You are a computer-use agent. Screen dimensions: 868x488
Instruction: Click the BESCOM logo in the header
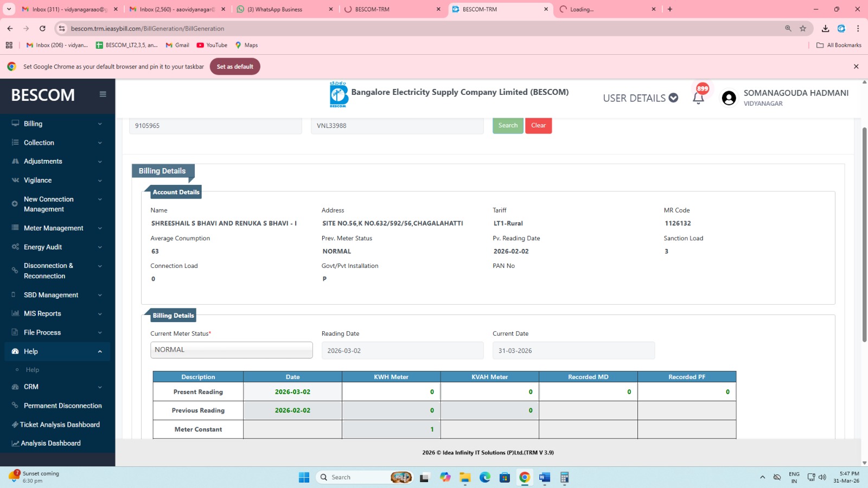click(x=339, y=94)
